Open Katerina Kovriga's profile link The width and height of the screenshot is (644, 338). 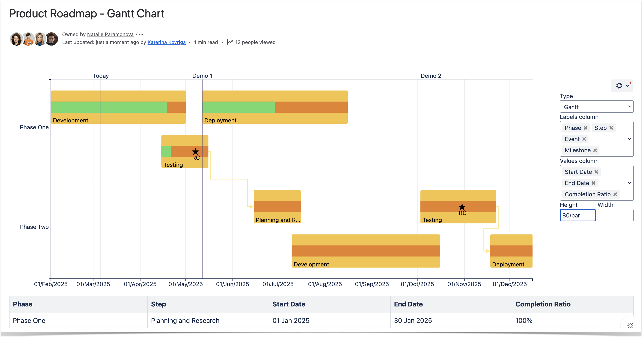click(167, 42)
